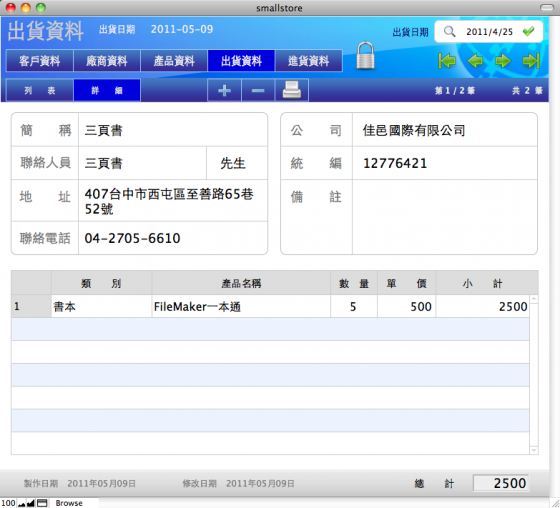Open zoom level 100 control in status bar
560x508 pixels.
tap(8, 503)
